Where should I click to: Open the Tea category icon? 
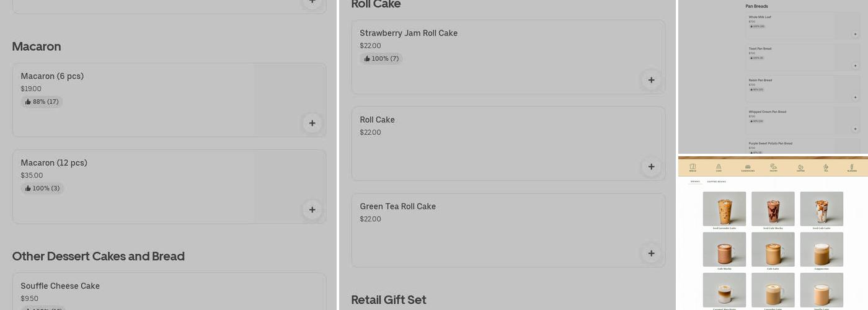(826, 167)
